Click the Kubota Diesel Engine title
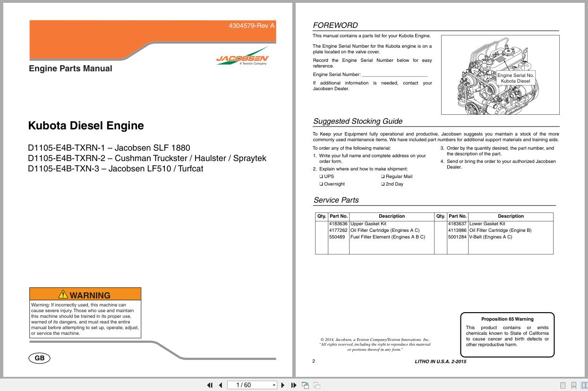 (86, 126)
